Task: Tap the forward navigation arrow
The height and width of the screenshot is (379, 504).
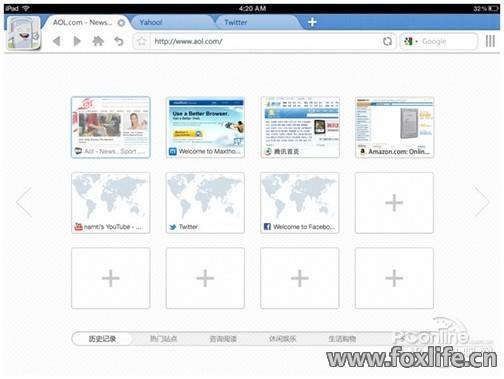Action: tap(77, 41)
